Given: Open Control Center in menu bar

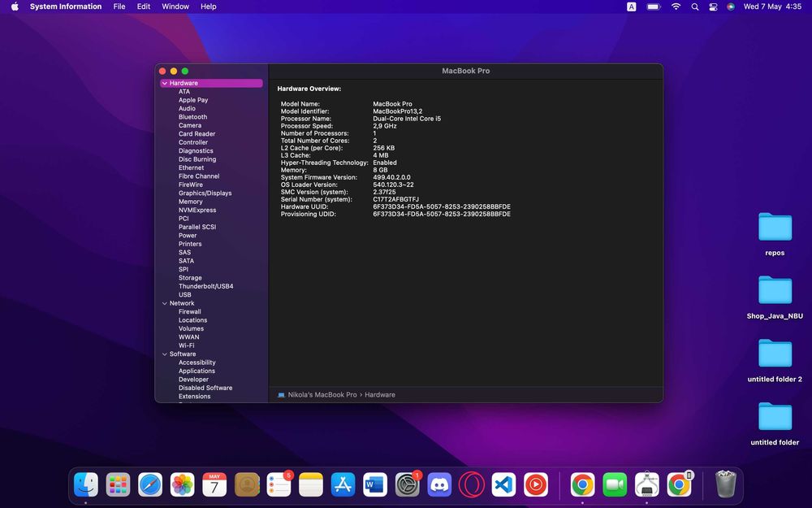Looking at the screenshot, I should [x=713, y=7].
